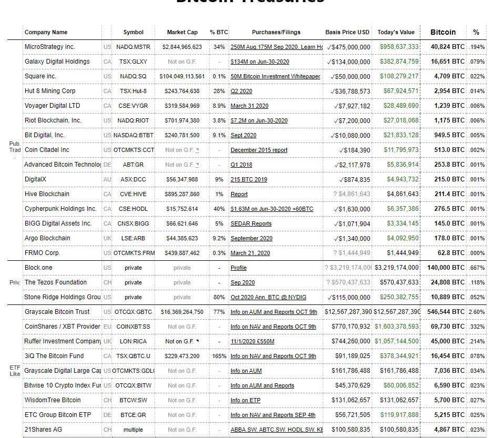Select the "ABT:GR" symbol cell

[x=133, y=165]
